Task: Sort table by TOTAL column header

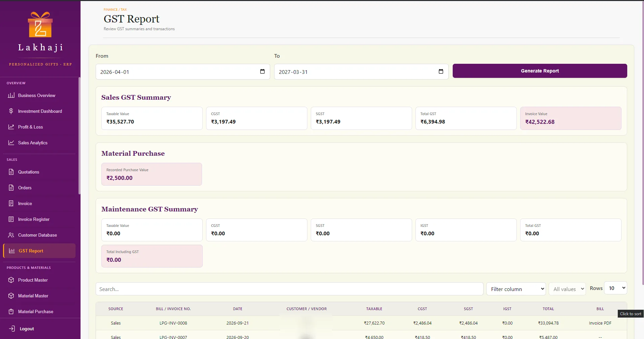Action: point(548,309)
